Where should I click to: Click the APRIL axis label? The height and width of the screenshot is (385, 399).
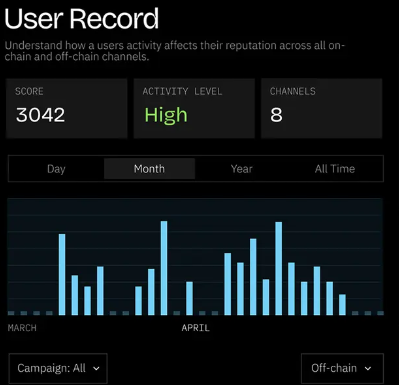coord(195,328)
